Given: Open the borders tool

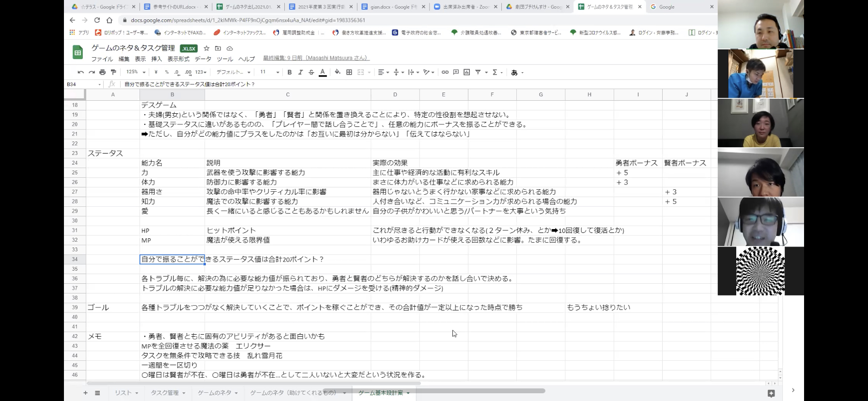Looking at the screenshot, I should (349, 72).
